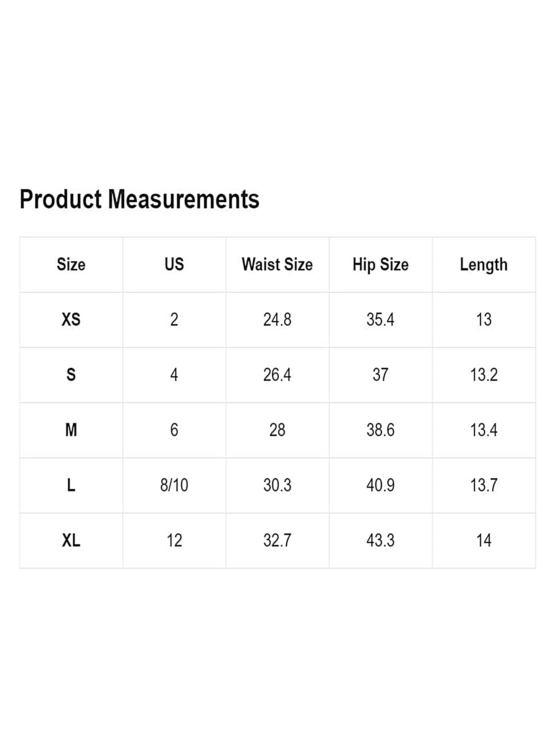Click the Product Measurements heading
Screen dimensions: 560x746
140,199
